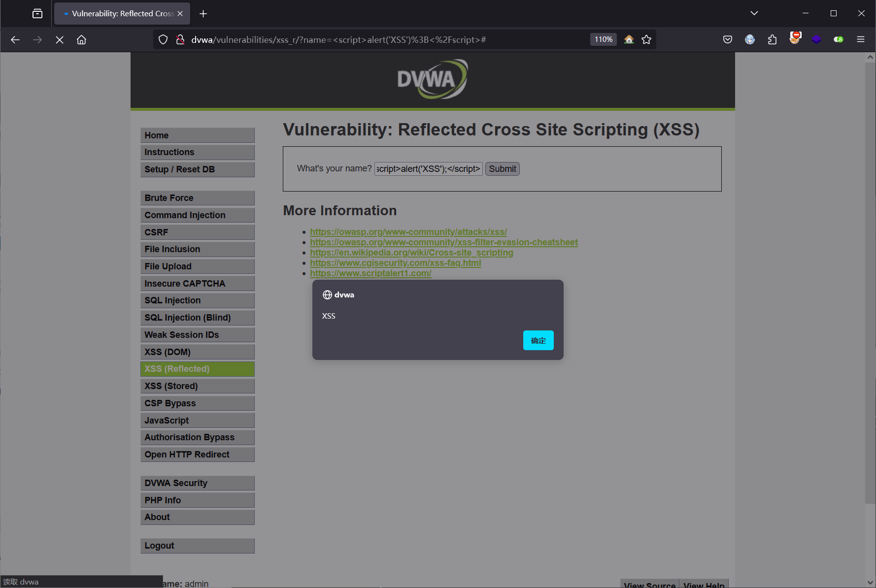876x588 pixels.
Task: Open the scriptalert1.com link
Action: coord(371,273)
